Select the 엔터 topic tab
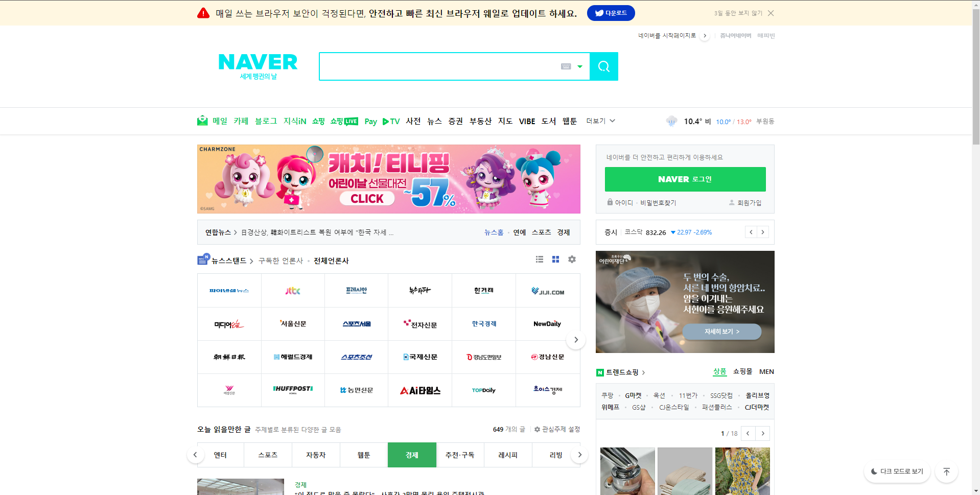 pyautogui.click(x=220, y=455)
